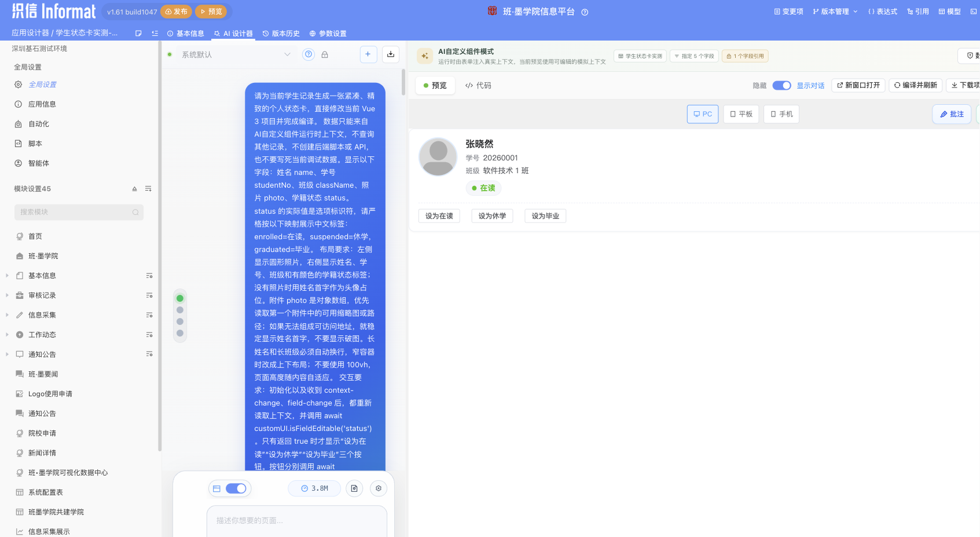
Task: Click the 发布 publish button
Action: pos(176,12)
